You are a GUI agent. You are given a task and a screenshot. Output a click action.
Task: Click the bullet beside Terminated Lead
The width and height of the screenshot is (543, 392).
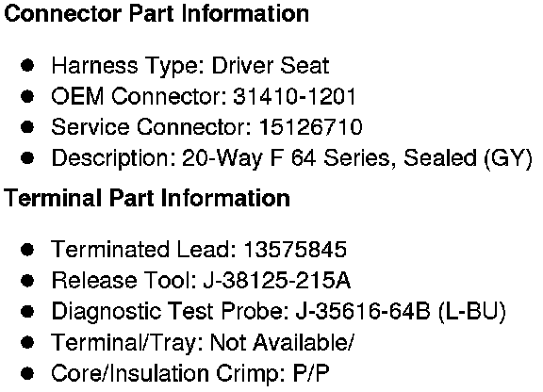[x=27, y=250]
